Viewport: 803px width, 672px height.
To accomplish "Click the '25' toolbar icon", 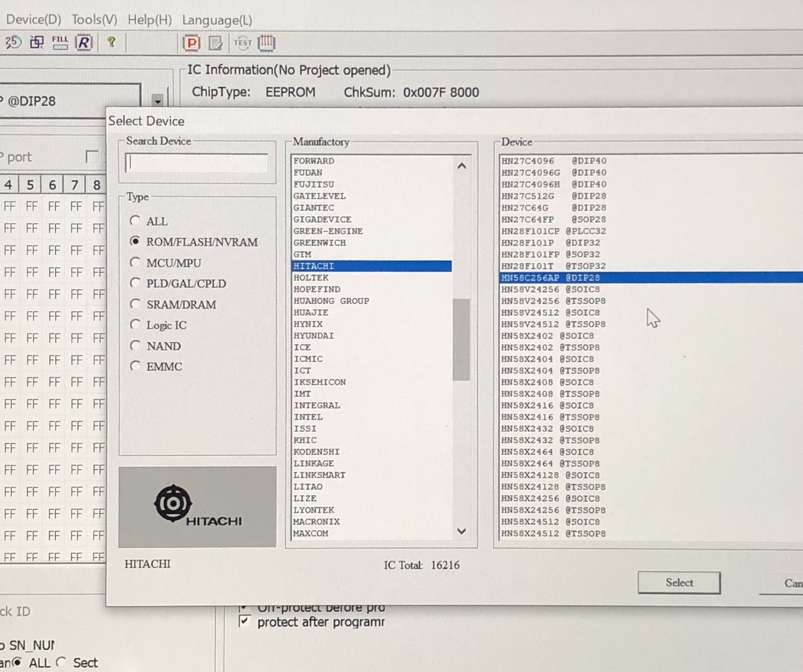I will point(13,43).
